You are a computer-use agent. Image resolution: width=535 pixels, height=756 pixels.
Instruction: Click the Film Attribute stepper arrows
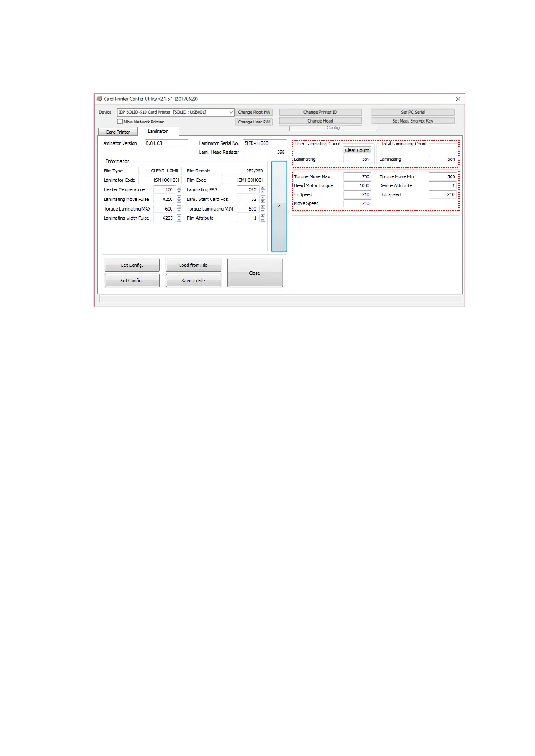(x=263, y=218)
